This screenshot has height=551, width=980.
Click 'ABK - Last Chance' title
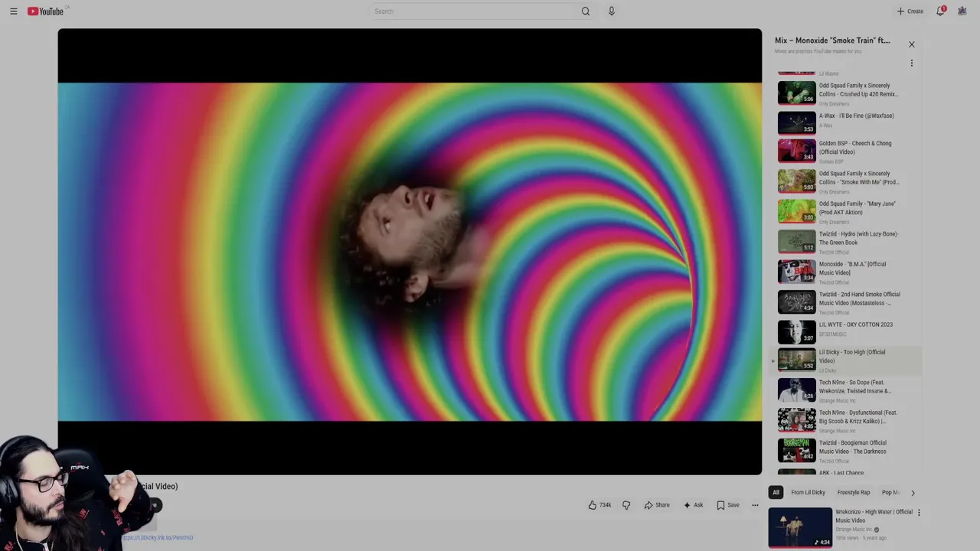coord(841,473)
